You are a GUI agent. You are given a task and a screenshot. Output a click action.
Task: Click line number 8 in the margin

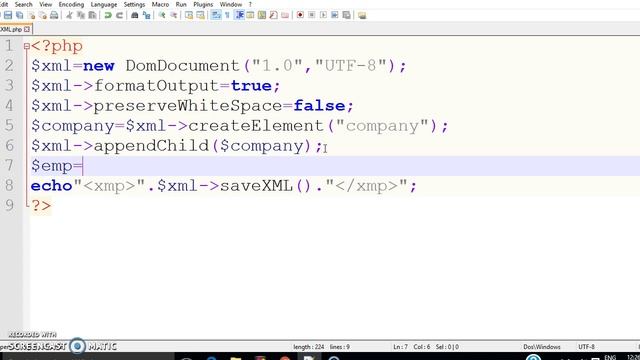click(9, 185)
